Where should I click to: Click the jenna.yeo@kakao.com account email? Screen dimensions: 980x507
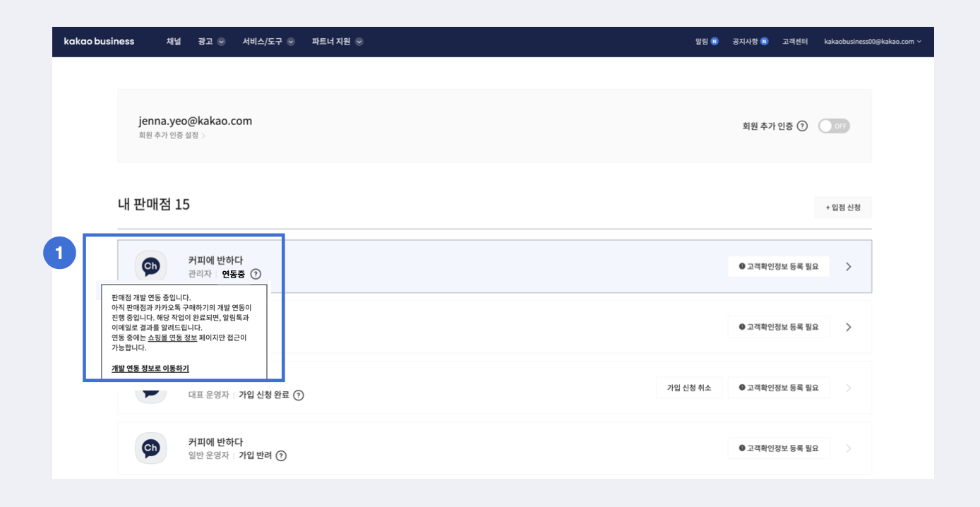pyautogui.click(x=195, y=121)
